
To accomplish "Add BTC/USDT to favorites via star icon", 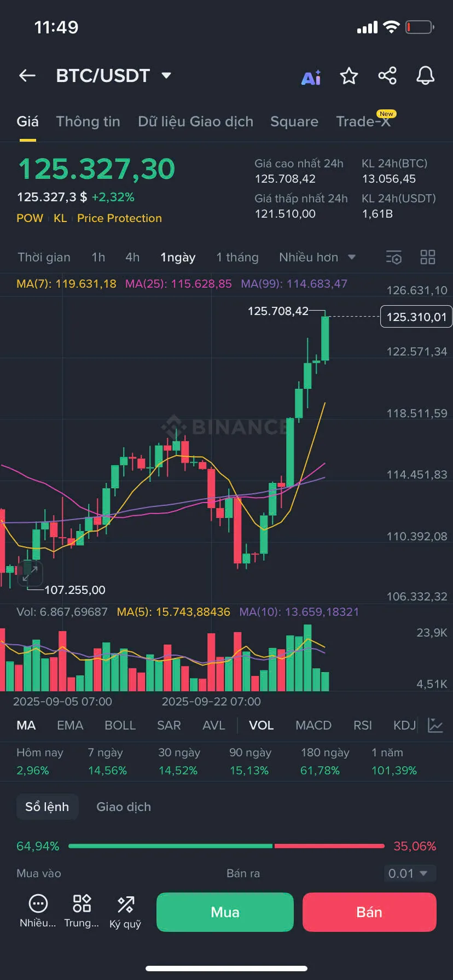I will pos(349,77).
